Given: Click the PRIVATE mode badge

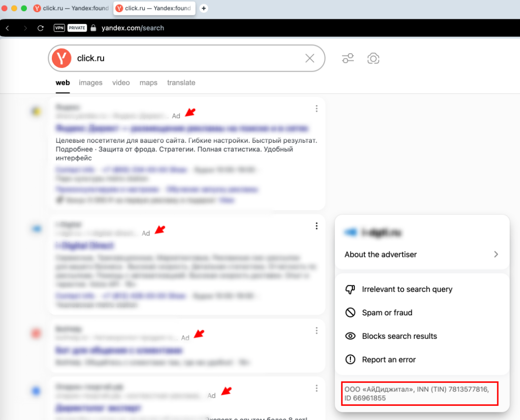Looking at the screenshot, I should [x=77, y=28].
